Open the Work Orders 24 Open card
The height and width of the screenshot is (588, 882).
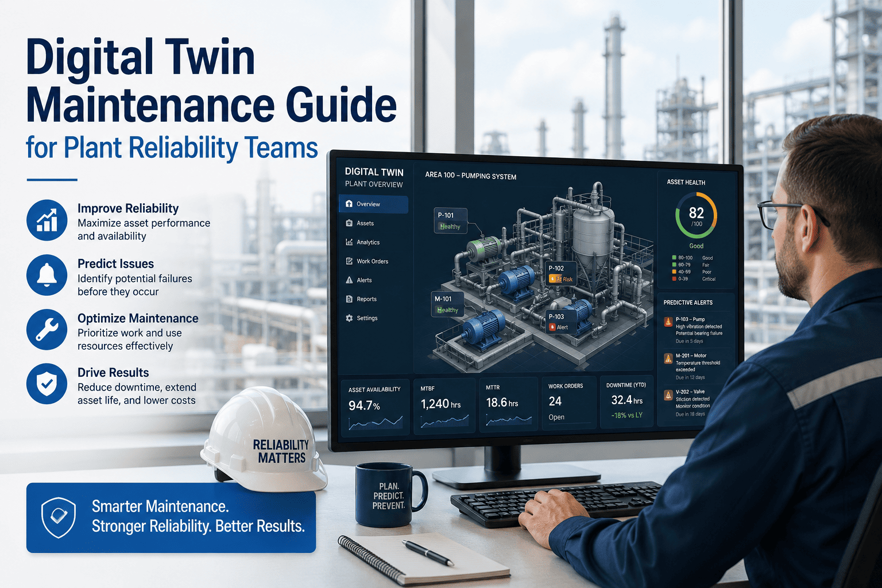[568, 403]
